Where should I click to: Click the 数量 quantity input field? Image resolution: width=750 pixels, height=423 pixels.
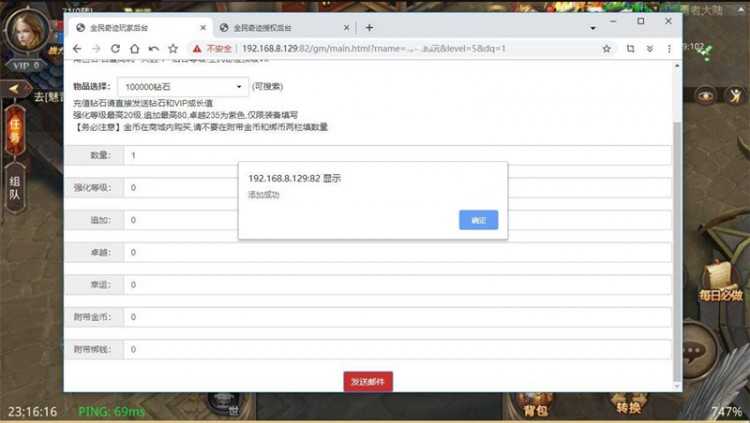pos(397,155)
